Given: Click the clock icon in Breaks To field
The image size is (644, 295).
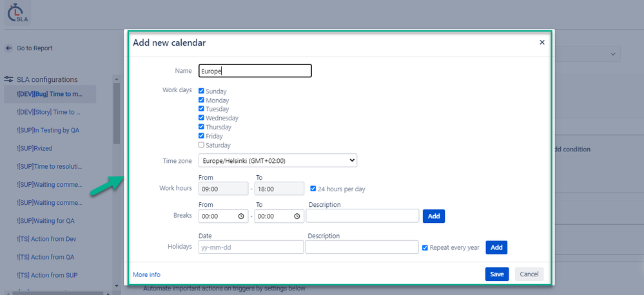Looking at the screenshot, I should pos(297,216).
